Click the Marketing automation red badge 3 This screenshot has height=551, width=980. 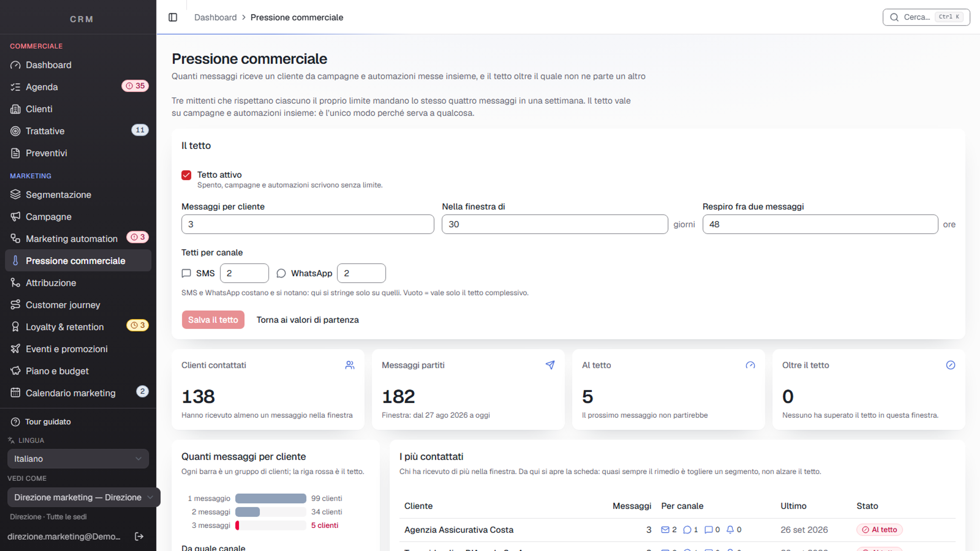tap(137, 237)
